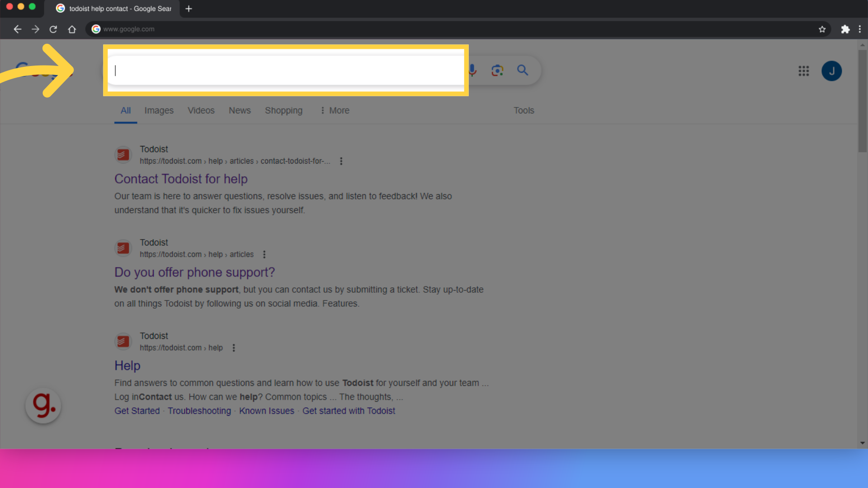Screen dimensions: 868x488
Task: Select the todoist help contact browser tab
Action: (x=113, y=9)
